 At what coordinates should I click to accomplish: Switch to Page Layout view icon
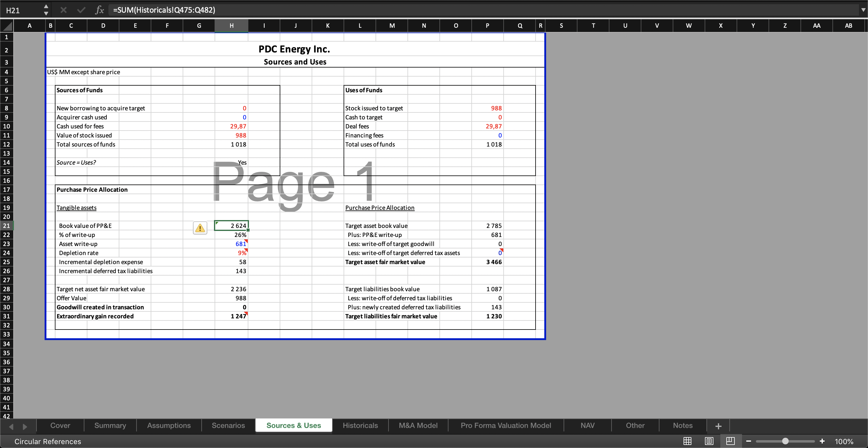click(x=709, y=441)
